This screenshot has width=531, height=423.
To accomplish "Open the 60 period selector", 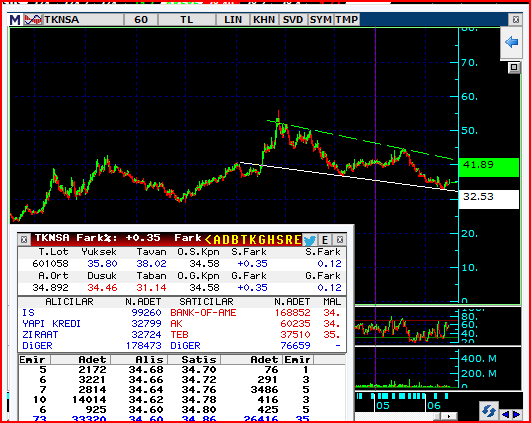I will point(141,20).
